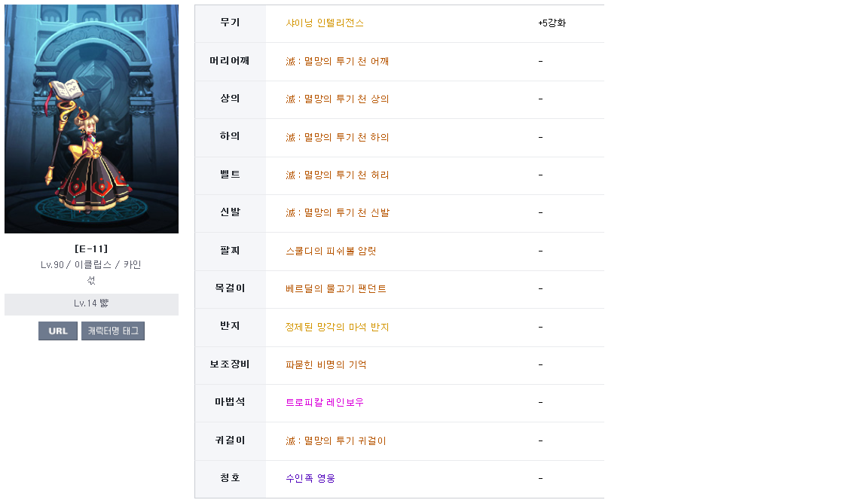Viewport: 868px width, 503px height.
Task: View the 베르덜의 물고기 팬던트 necklace
Action: pyautogui.click(x=336, y=289)
